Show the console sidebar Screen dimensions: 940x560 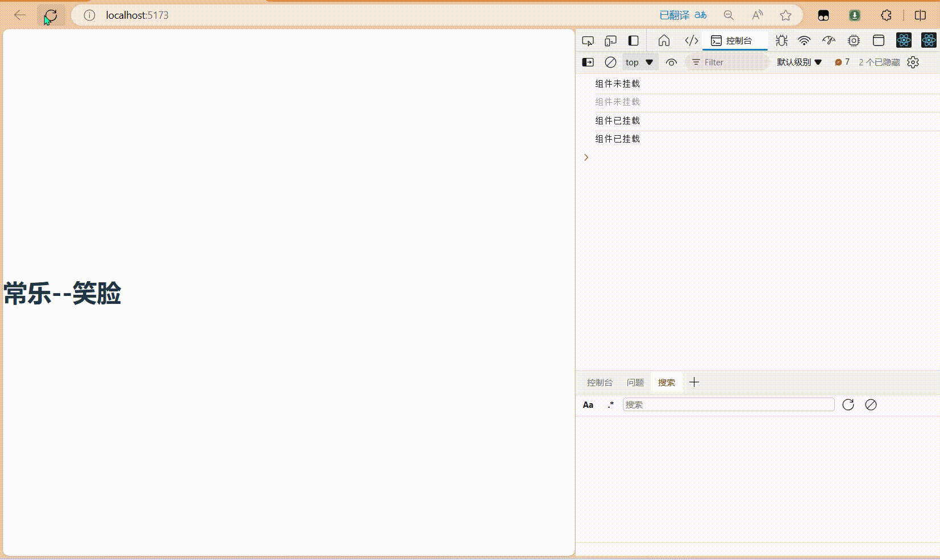point(588,62)
